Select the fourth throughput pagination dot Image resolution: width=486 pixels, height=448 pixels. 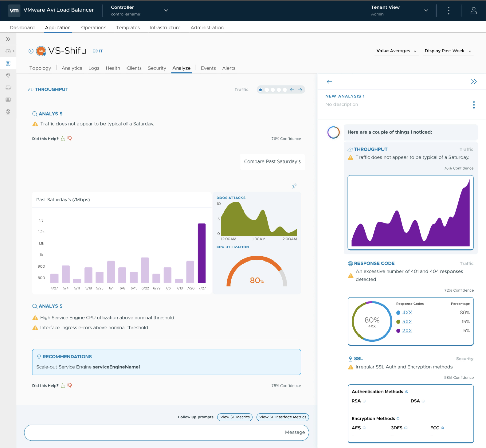279,90
